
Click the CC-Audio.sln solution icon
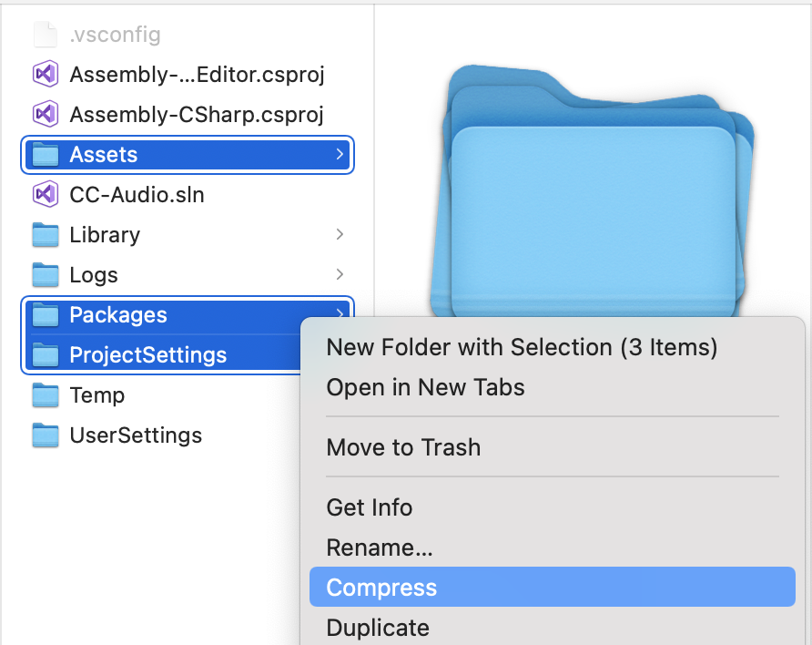[46, 194]
